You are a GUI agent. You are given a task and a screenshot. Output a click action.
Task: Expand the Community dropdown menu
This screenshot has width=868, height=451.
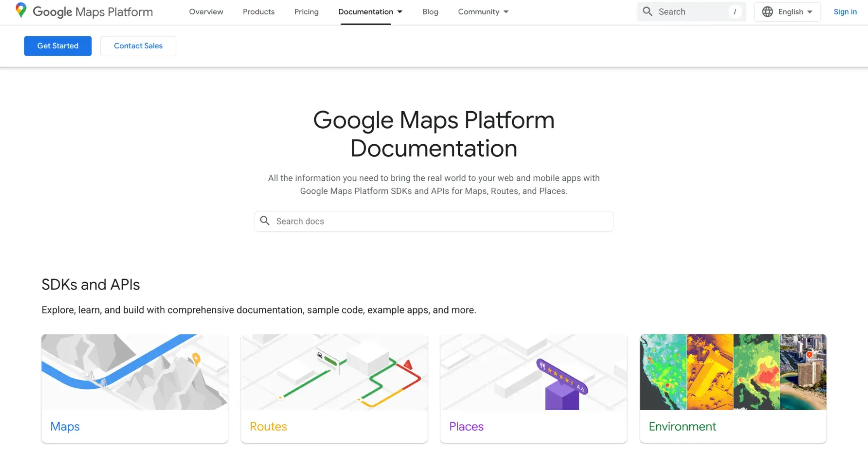click(x=483, y=12)
